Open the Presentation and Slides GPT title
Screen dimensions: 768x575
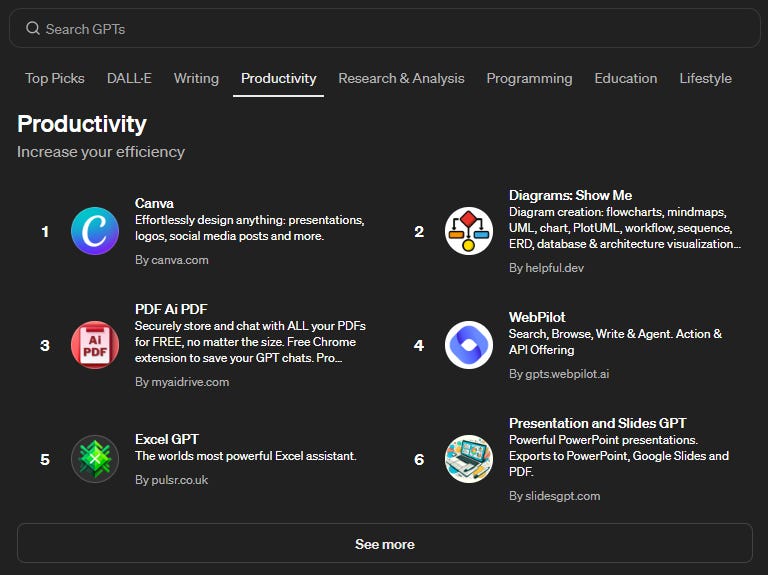pyautogui.click(x=598, y=423)
